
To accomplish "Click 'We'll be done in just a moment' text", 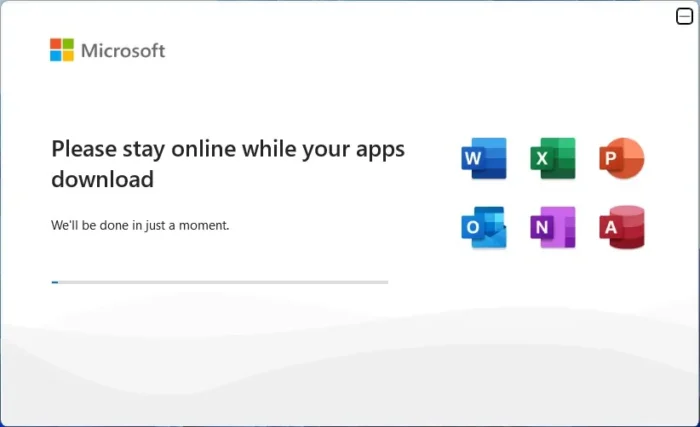I will (x=140, y=225).
